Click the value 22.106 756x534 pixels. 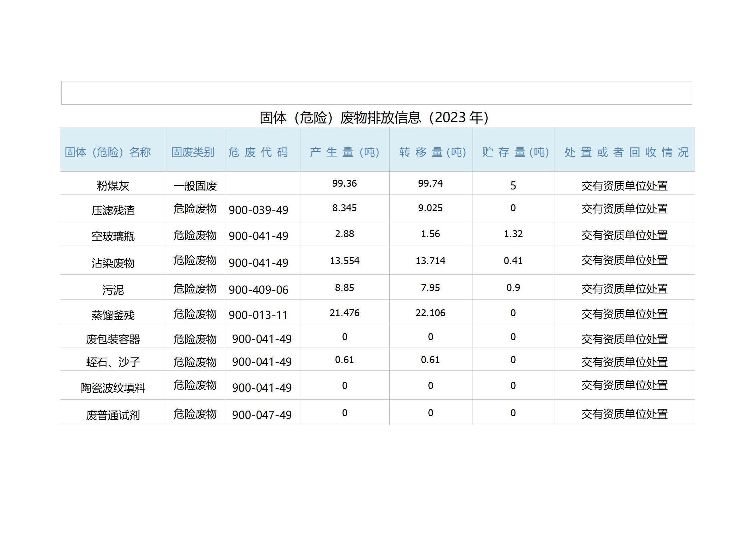(x=430, y=313)
